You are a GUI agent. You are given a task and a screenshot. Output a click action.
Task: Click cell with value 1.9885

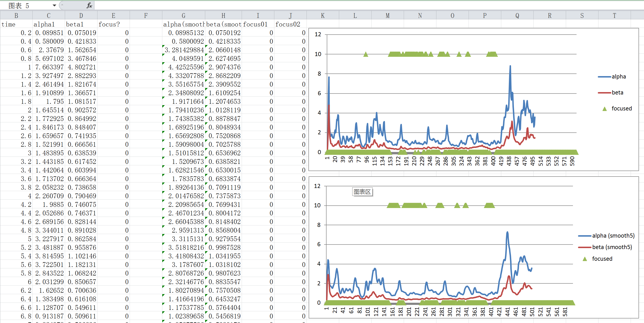pyautogui.click(x=48, y=205)
